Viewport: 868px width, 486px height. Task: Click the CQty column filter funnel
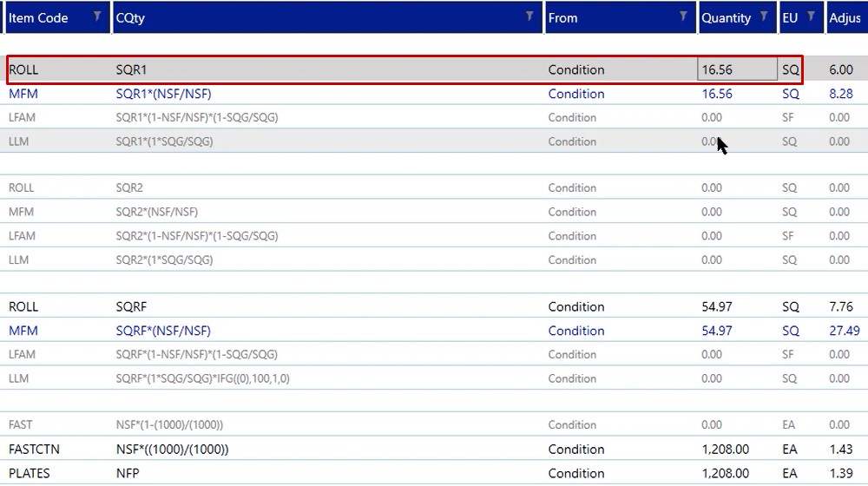point(529,16)
